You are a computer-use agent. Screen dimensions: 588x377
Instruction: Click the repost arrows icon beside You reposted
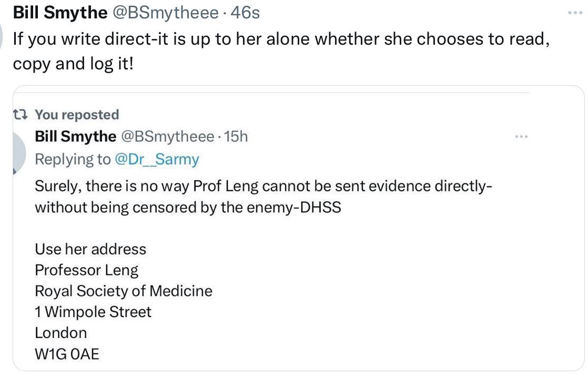pyautogui.click(x=21, y=114)
